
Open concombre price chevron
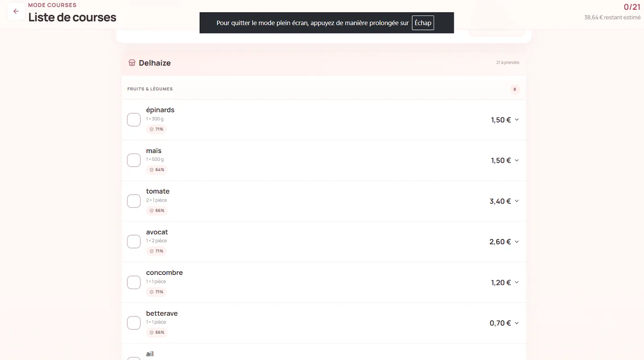(517, 282)
